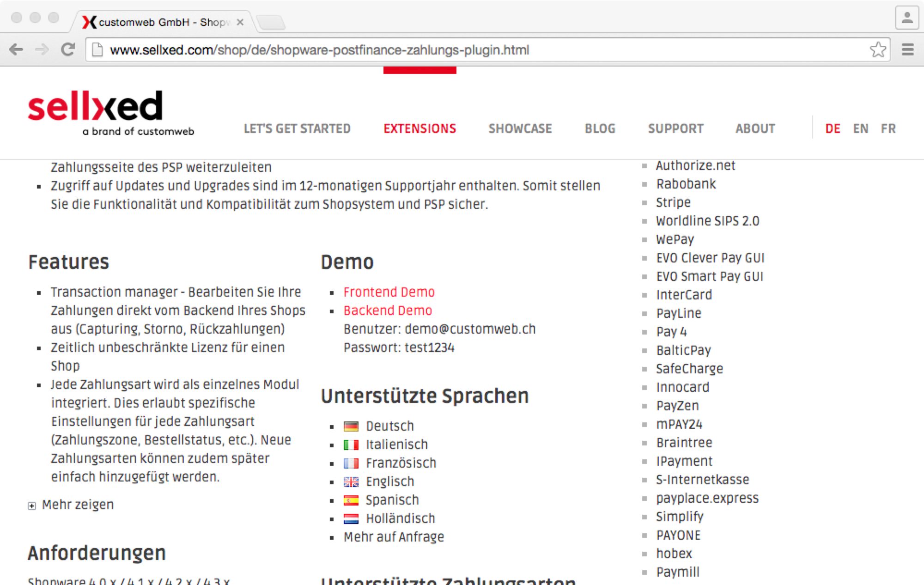
Task: Click the Dutch flag icon
Action: [351, 518]
